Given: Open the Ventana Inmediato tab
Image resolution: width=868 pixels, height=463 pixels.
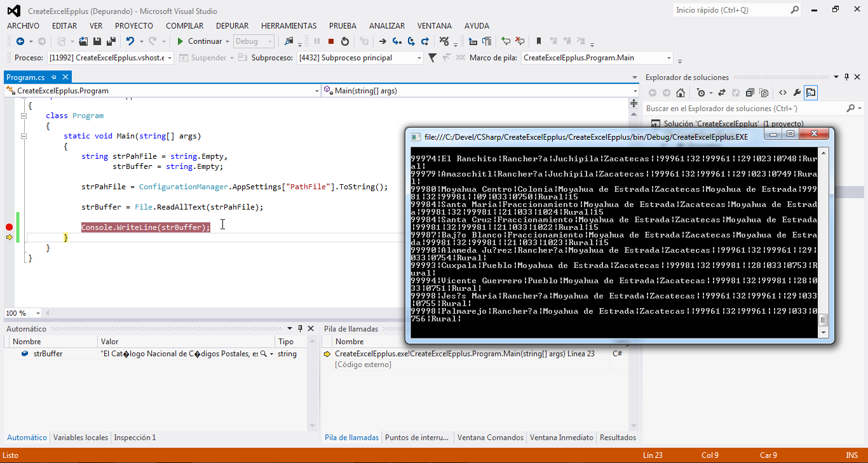Looking at the screenshot, I should tap(561, 438).
